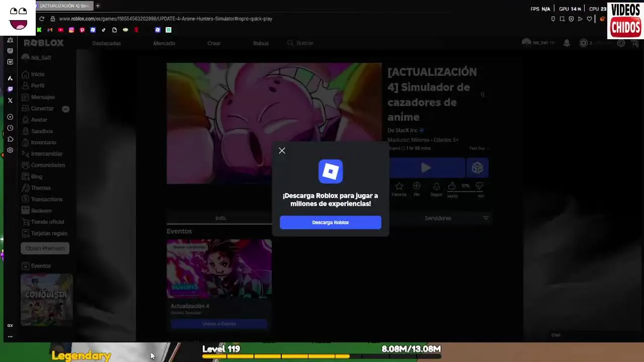Click the heart bookmark icon in address bar

click(x=589, y=19)
